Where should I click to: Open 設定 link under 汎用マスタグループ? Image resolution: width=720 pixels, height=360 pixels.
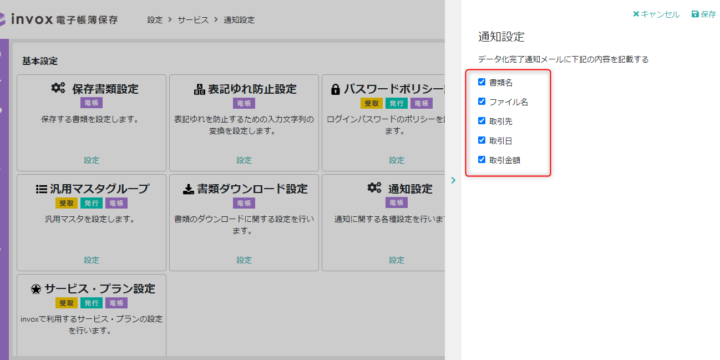pyautogui.click(x=91, y=260)
